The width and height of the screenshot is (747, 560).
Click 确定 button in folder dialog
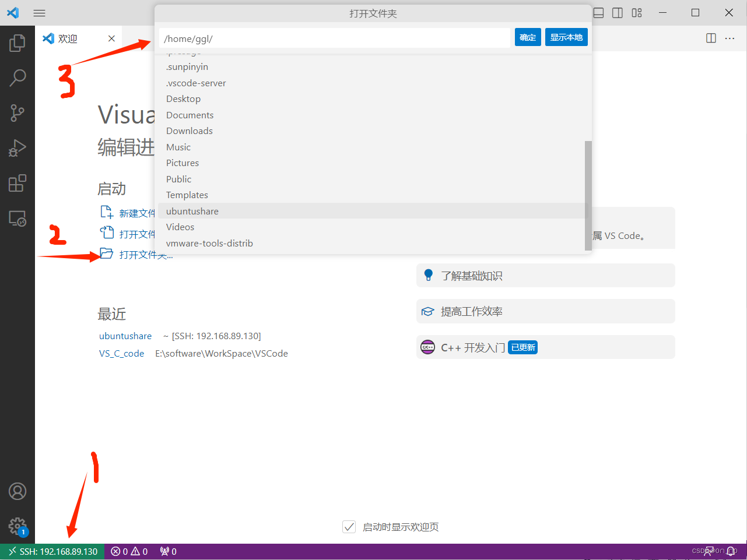point(528,37)
